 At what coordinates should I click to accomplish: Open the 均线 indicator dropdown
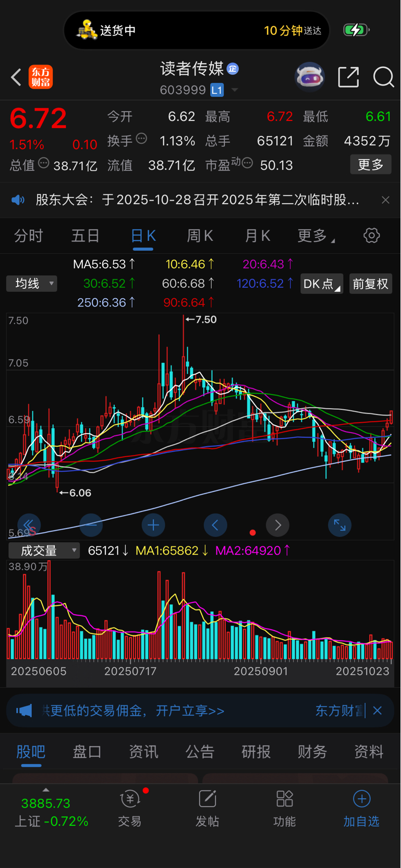[32, 284]
